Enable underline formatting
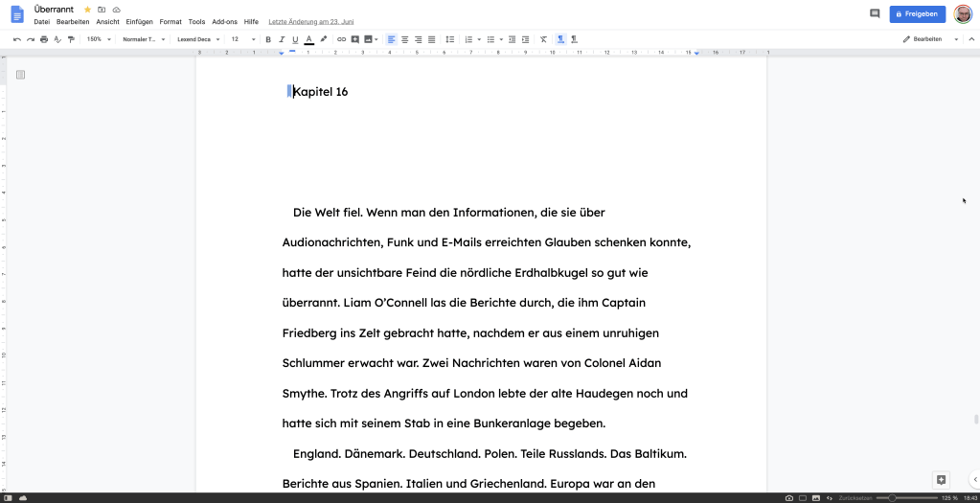 [x=295, y=39]
